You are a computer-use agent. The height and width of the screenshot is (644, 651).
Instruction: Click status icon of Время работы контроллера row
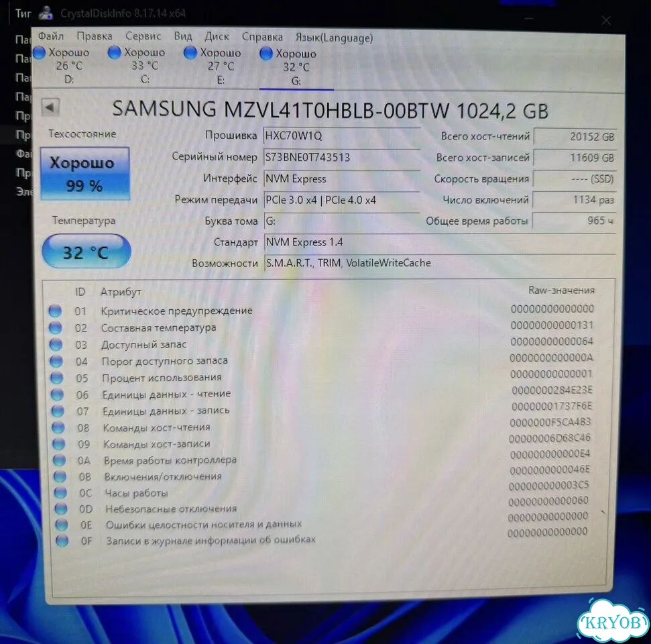tap(60, 460)
